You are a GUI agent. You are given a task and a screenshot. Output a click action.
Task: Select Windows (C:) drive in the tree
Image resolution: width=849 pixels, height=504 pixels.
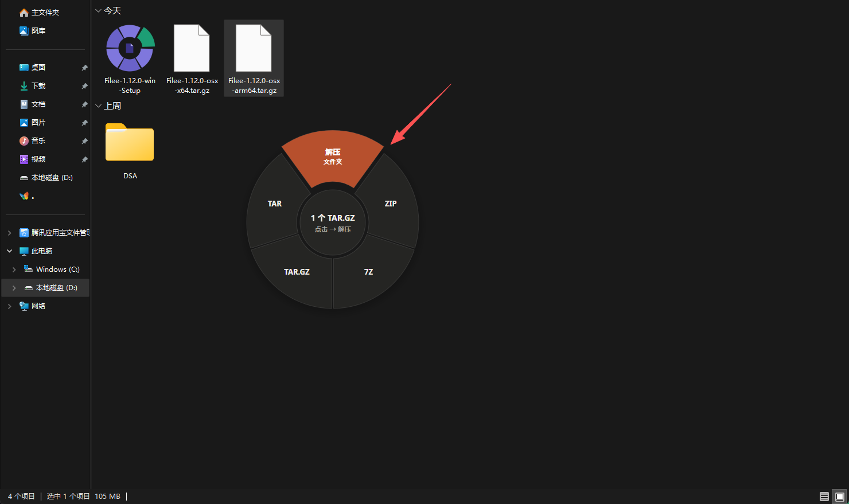tap(52, 269)
